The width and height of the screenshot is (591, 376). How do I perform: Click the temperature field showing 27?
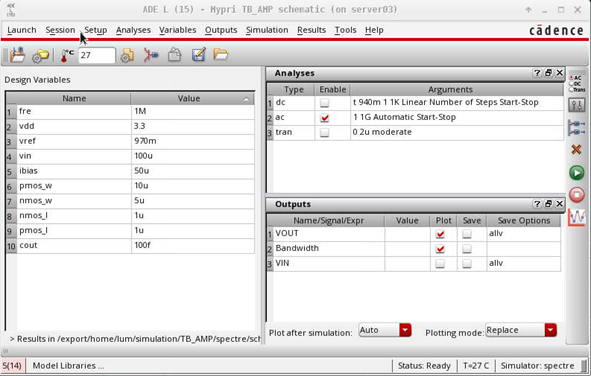[x=96, y=55]
